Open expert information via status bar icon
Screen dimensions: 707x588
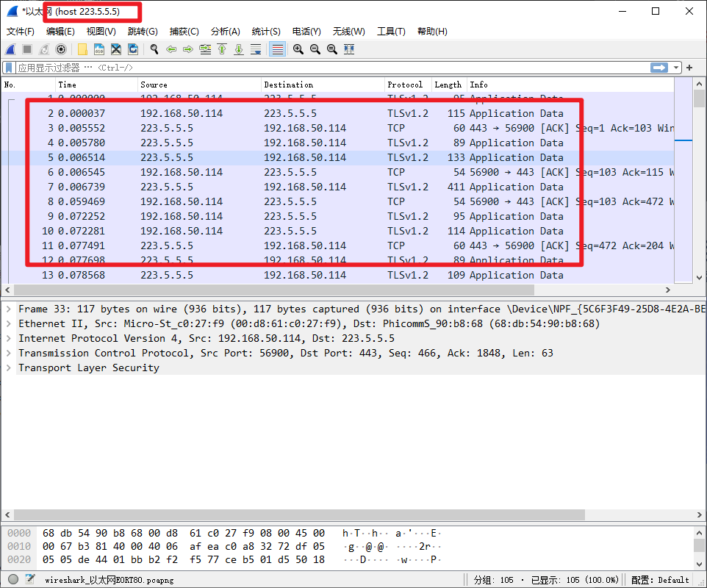click(x=12, y=580)
